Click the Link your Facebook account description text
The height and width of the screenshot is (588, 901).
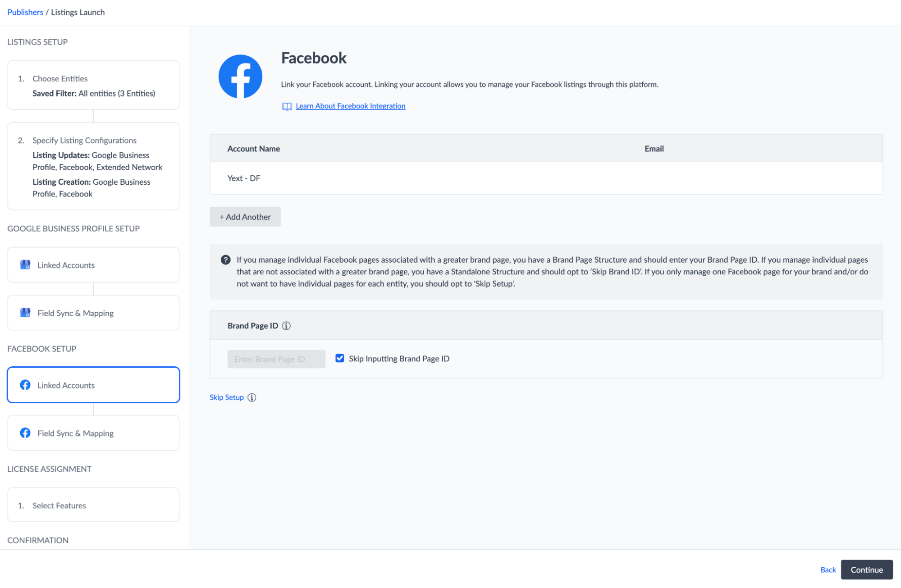pyautogui.click(x=470, y=84)
